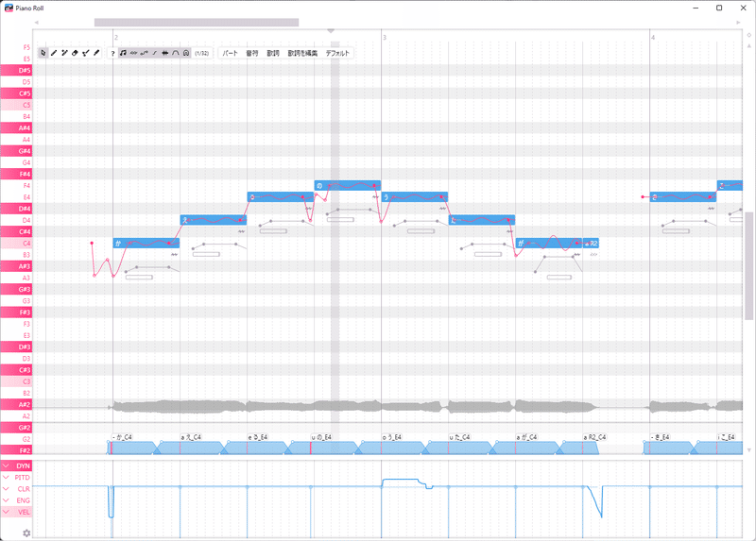
Task: Click the right scroll arrow at top
Action: click(x=738, y=22)
